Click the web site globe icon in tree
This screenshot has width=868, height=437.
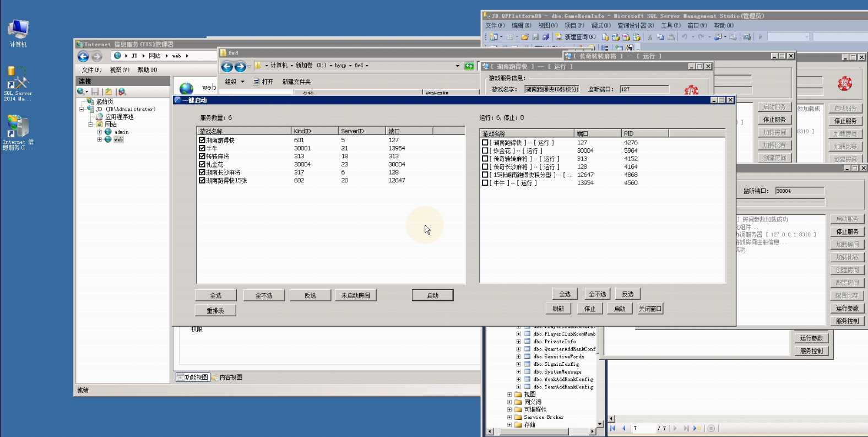[x=108, y=139]
